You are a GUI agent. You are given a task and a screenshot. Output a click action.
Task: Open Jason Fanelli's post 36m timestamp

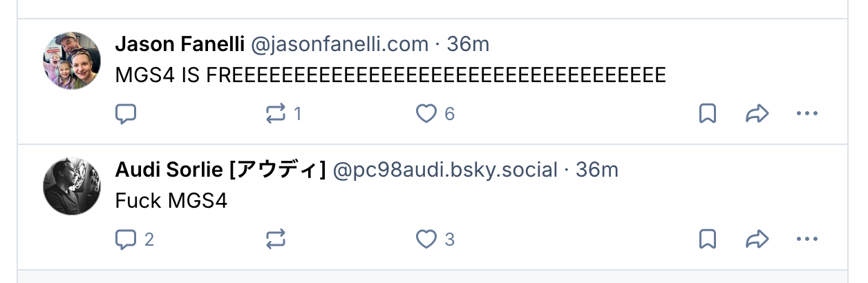[x=468, y=45]
